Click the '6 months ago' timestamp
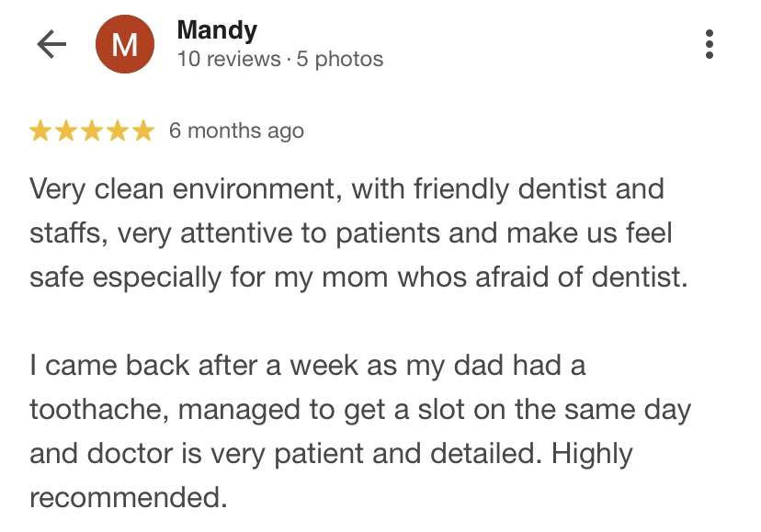 coord(236,131)
